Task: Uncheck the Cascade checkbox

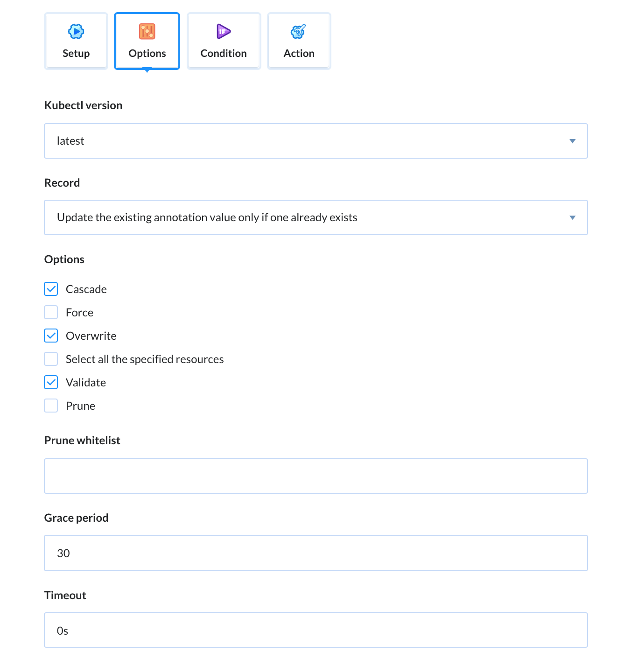Action: pos(51,289)
